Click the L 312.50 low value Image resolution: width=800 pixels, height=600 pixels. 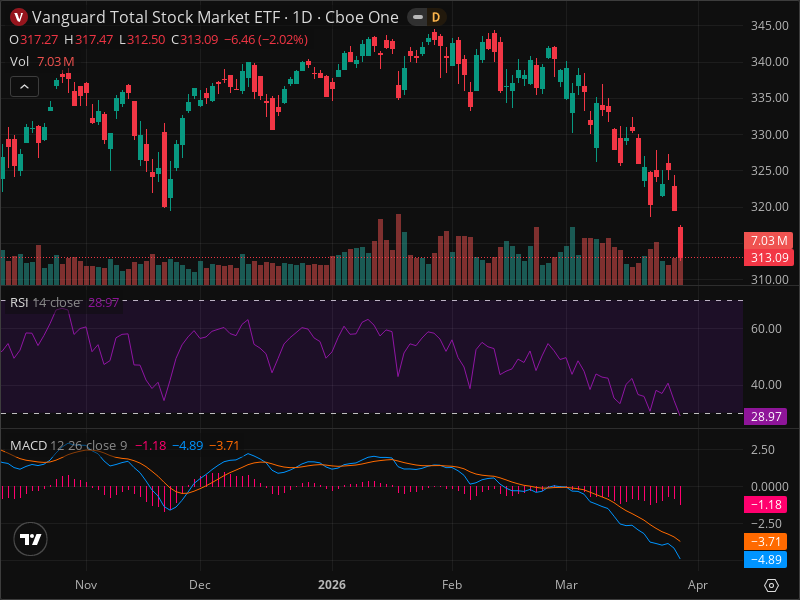142,40
